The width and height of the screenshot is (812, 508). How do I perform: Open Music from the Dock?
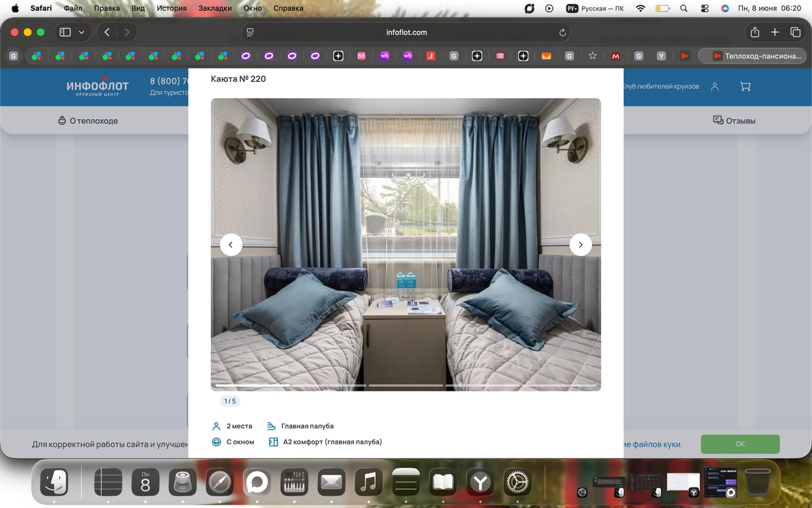pos(368,483)
